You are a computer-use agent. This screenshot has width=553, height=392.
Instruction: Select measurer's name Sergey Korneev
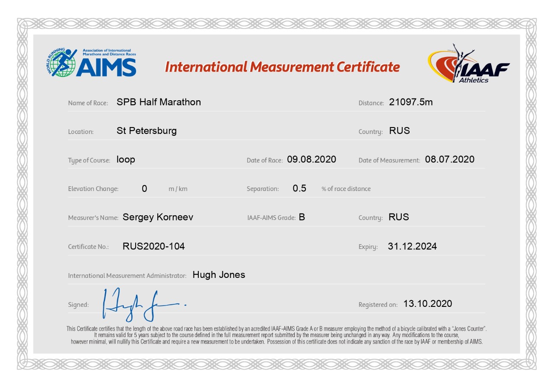tap(158, 217)
